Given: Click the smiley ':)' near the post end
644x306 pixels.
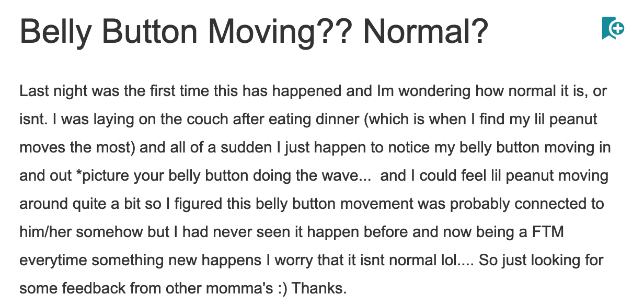Looking at the screenshot, I should (x=283, y=288).
